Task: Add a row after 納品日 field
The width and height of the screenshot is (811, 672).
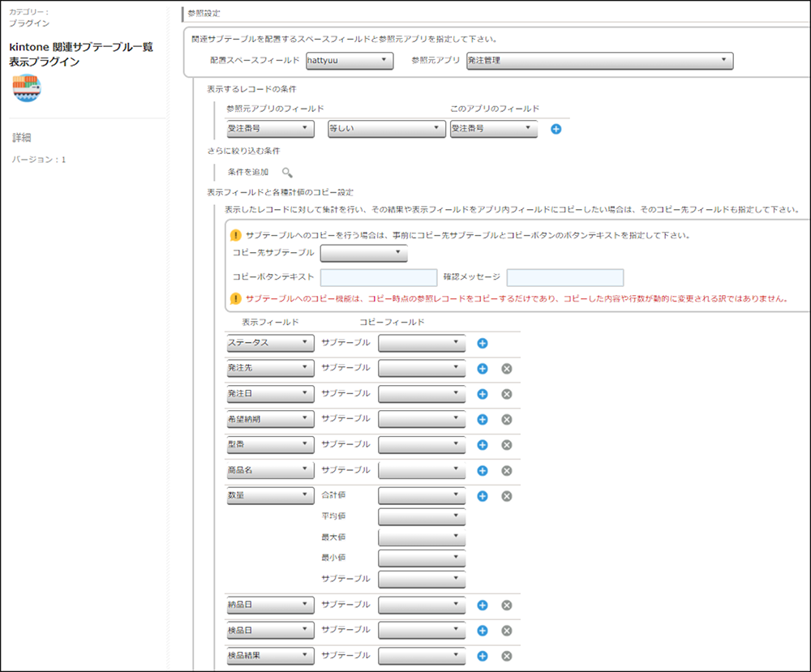Action: pyautogui.click(x=483, y=606)
